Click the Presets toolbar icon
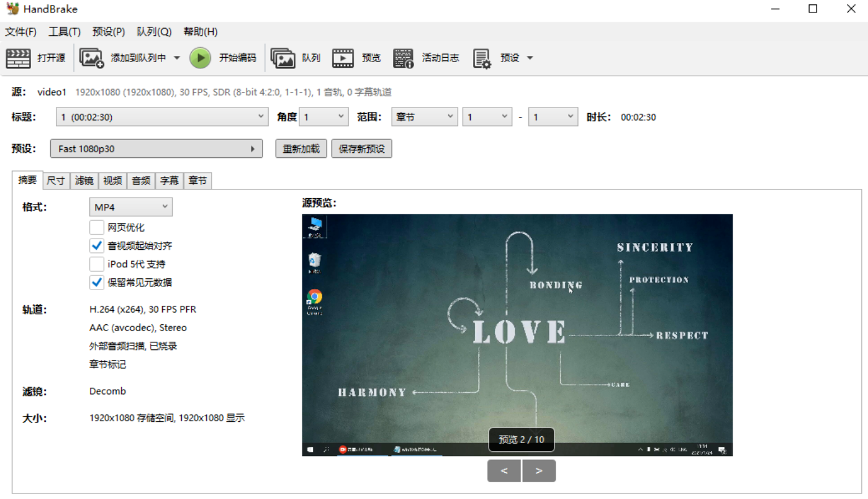The image size is (868, 499). (x=482, y=58)
